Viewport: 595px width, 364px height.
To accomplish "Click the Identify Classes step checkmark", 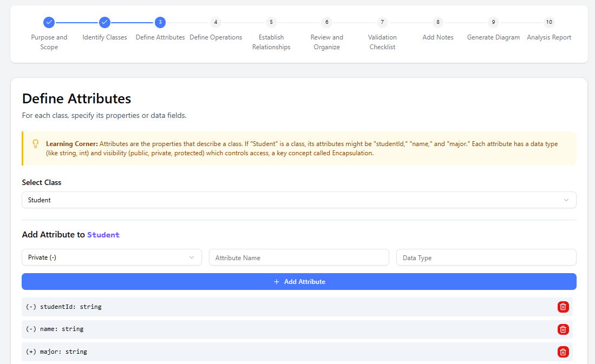I will tap(104, 22).
